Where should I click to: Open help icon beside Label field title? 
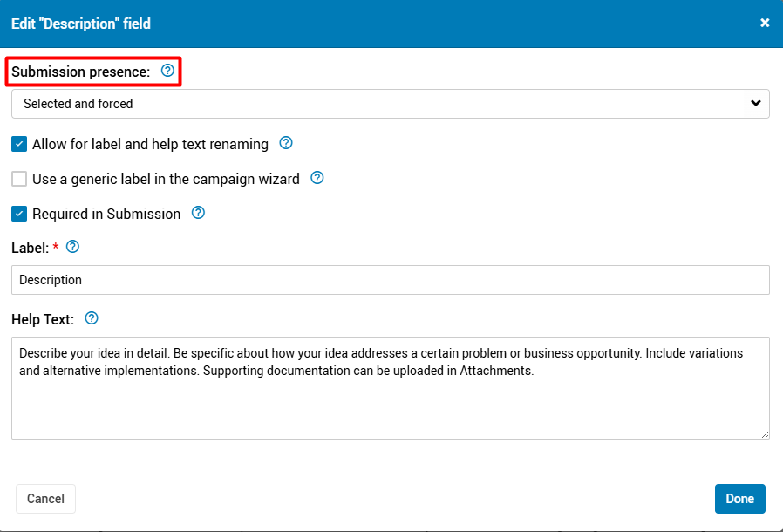click(x=73, y=247)
